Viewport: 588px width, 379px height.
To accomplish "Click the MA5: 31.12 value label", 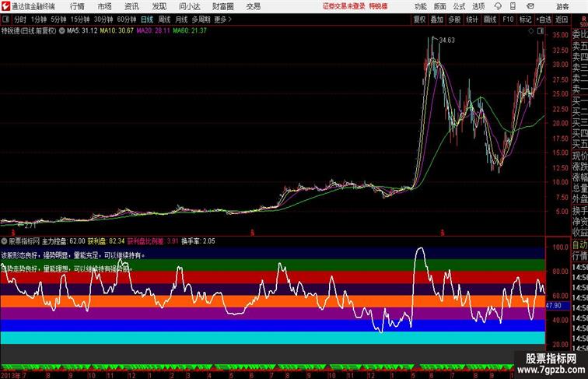I will pos(82,31).
